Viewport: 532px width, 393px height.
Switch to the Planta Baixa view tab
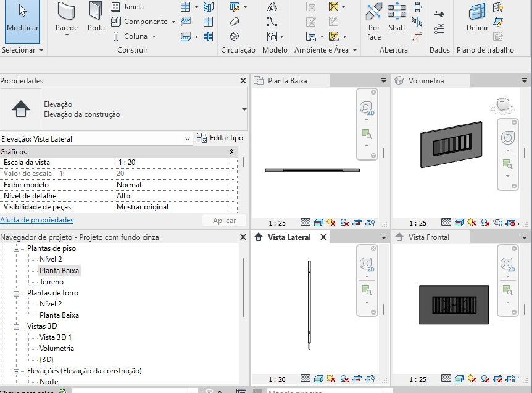coord(291,81)
